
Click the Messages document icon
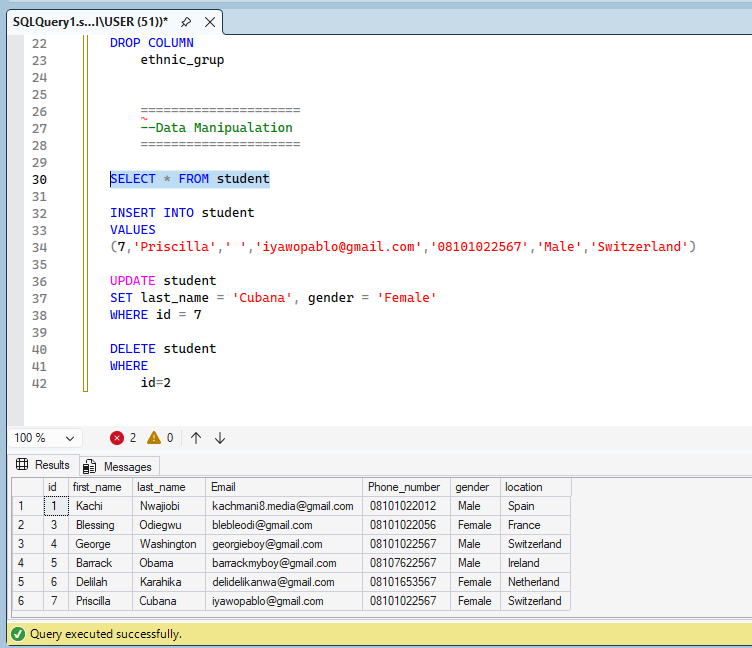click(89, 467)
